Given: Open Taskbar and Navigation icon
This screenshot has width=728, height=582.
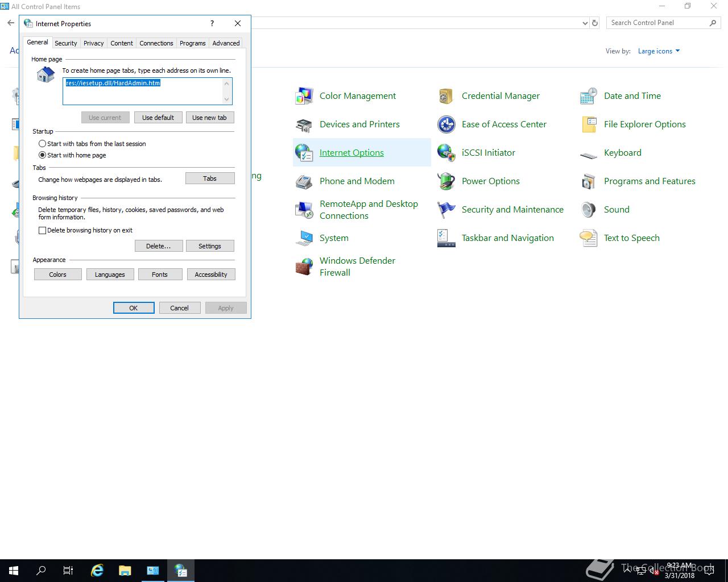Looking at the screenshot, I should pyautogui.click(x=446, y=238).
